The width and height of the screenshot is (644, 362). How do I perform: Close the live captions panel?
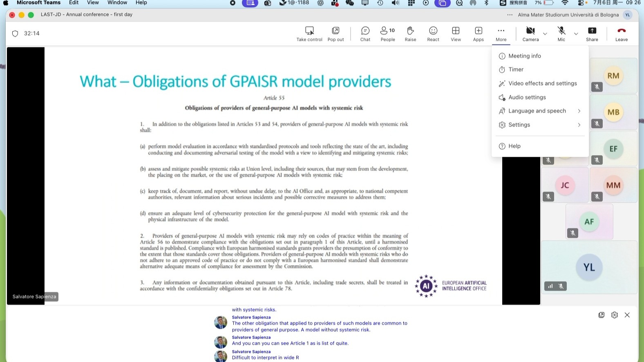pyautogui.click(x=627, y=315)
